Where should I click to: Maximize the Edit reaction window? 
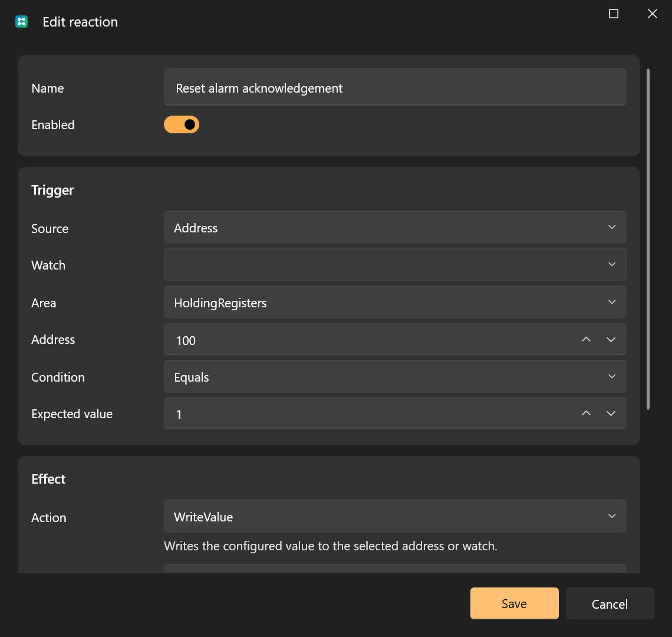613,14
